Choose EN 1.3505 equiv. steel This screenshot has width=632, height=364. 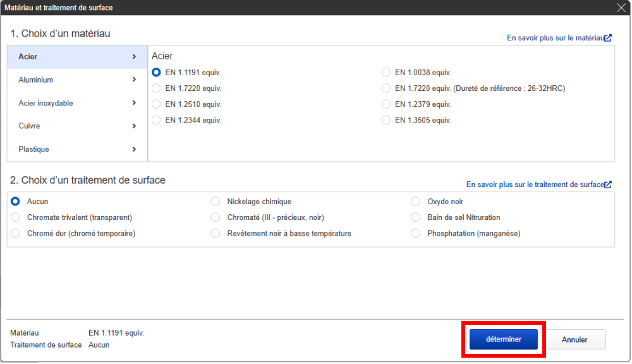pyautogui.click(x=386, y=120)
